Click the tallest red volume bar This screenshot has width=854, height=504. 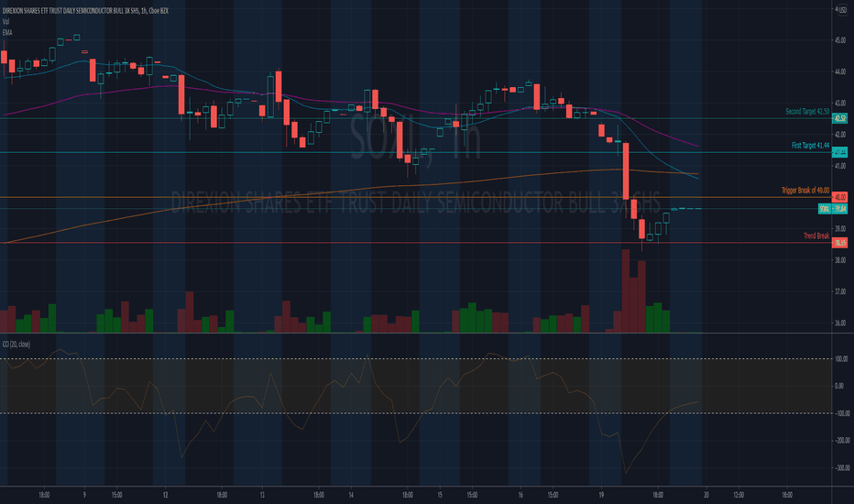[626, 291]
